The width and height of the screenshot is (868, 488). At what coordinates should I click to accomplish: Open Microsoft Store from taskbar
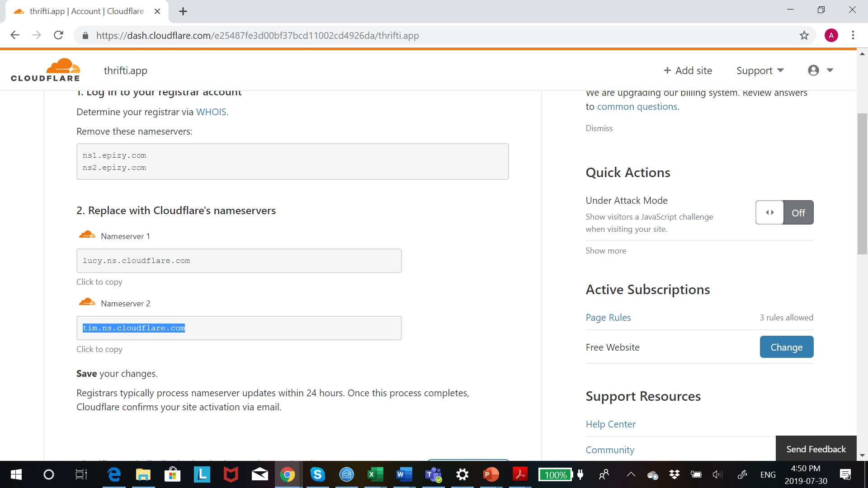[172, 474]
